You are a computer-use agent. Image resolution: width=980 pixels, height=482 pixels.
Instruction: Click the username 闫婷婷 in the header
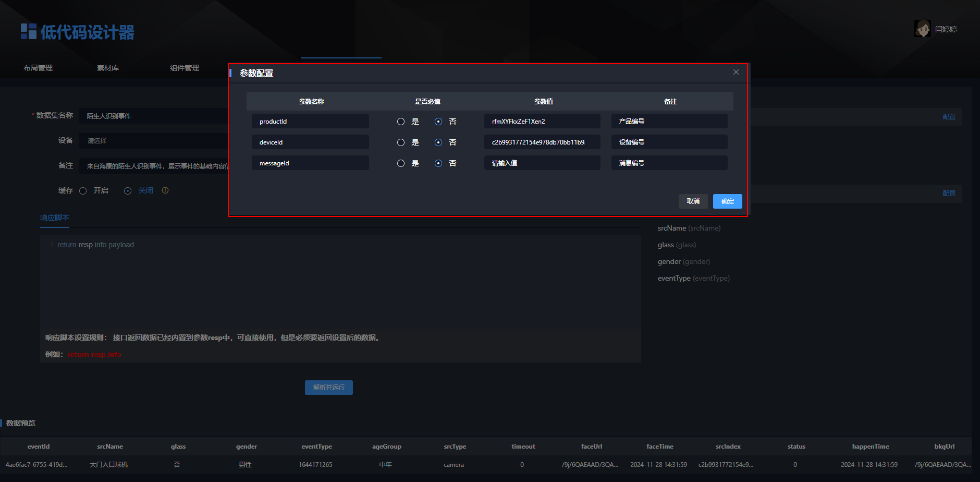click(x=946, y=29)
